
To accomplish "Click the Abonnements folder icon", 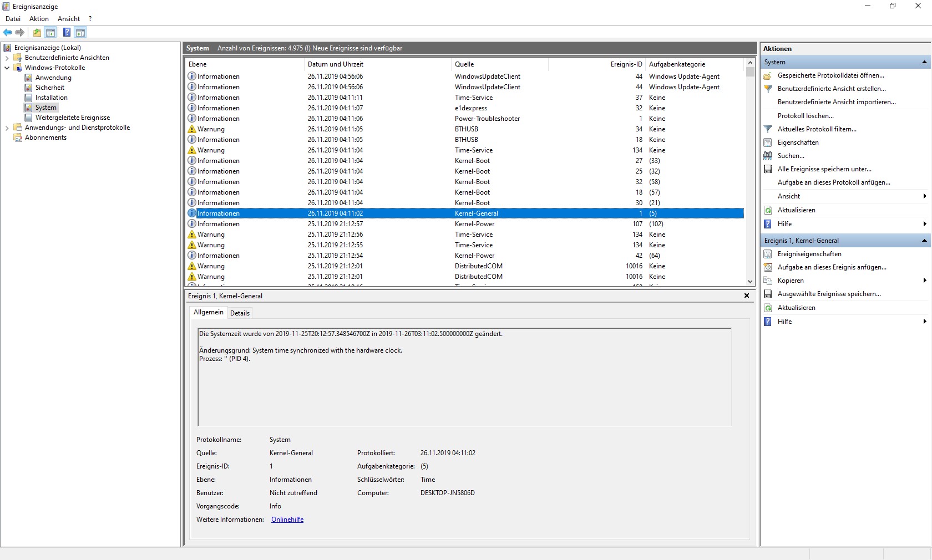I will pyautogui.click(x=18, y=138).
